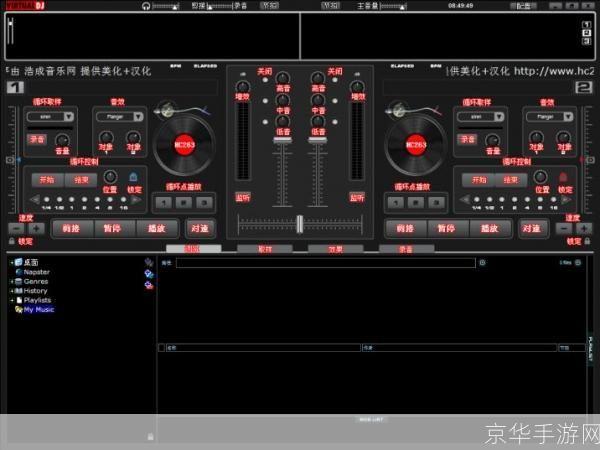The image size is (600, 450).
Task: Toggle left channel mid (中音) kill dot
Action: 265,101
